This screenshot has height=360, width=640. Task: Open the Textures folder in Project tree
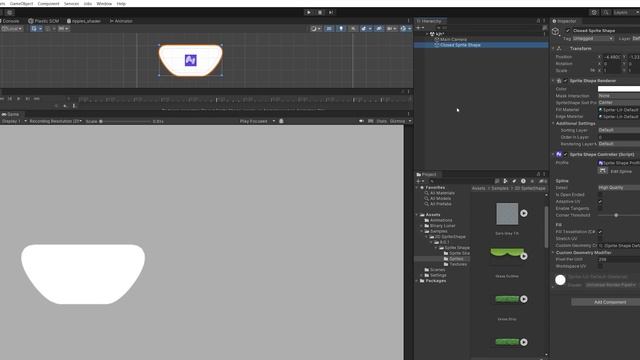(x=458, y=264)
